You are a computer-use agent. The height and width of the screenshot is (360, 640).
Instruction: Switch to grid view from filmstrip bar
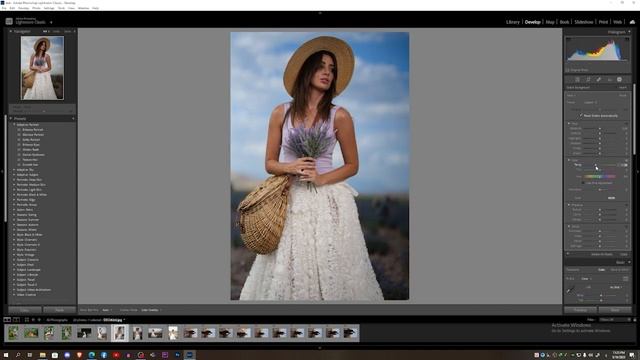click(x=27, y=320)
